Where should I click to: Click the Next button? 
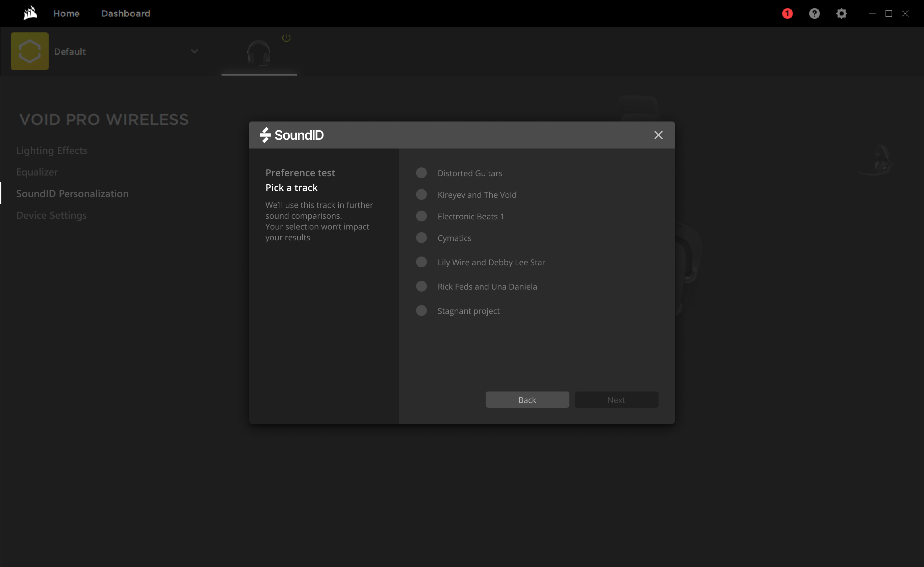[616, 400]
